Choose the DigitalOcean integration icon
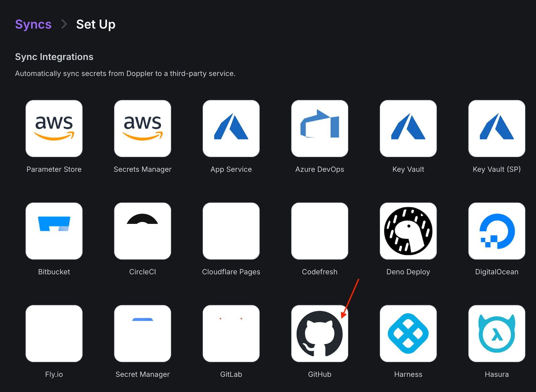 497,231
